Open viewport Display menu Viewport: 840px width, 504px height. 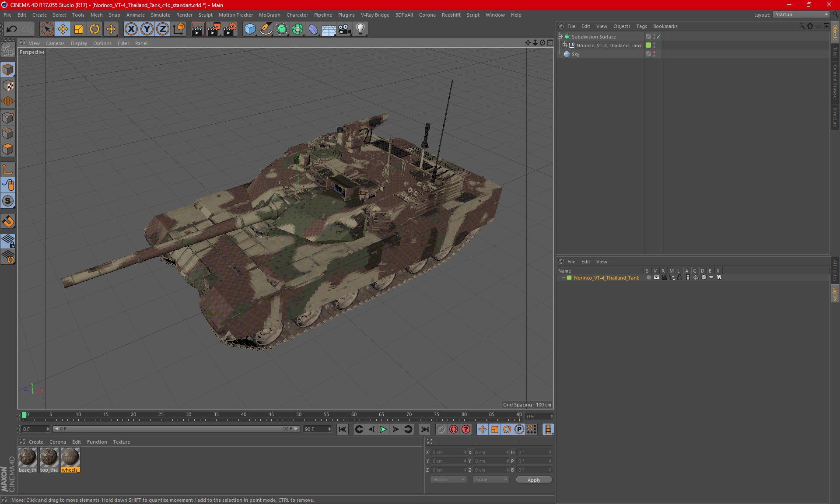[79, 43]
